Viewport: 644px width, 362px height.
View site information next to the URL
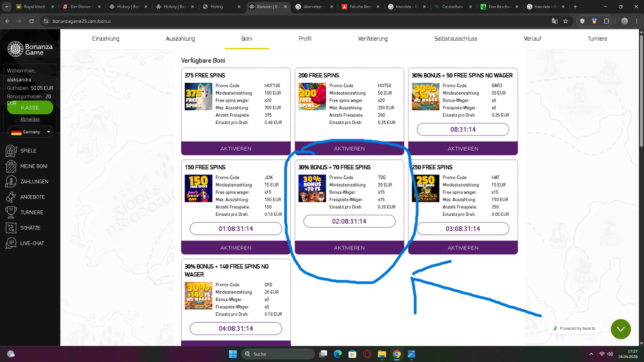[x=46, y=21]
